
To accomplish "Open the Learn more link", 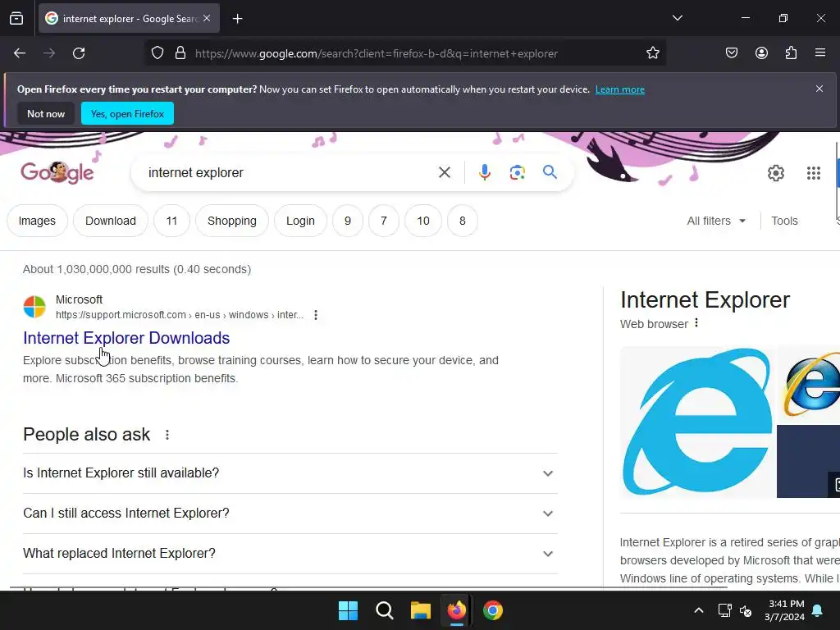I will tap(620, 89).
